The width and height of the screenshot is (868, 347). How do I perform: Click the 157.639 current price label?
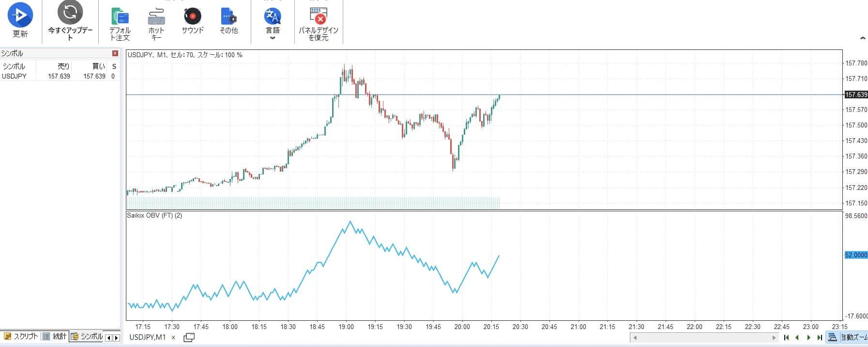coord(856,95)
